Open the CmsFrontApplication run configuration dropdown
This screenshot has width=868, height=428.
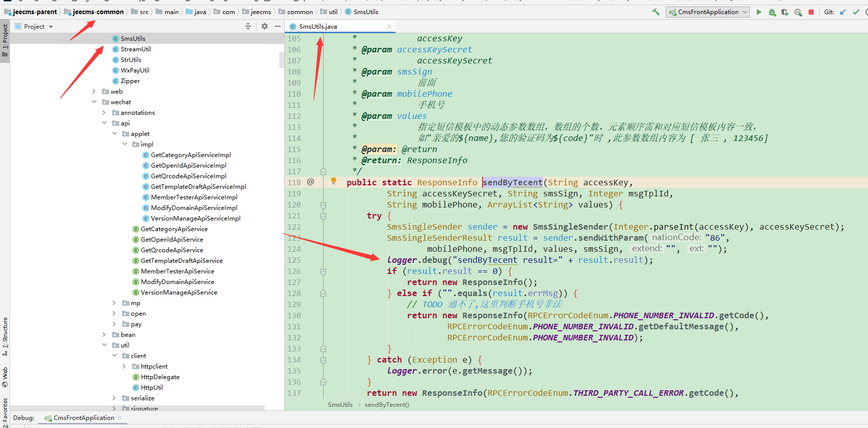click(x=707, y=12)
